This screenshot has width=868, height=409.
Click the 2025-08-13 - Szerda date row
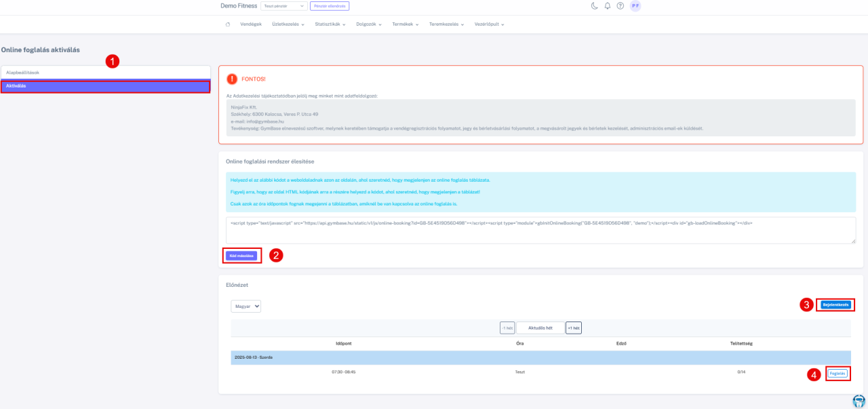[540, 357]
